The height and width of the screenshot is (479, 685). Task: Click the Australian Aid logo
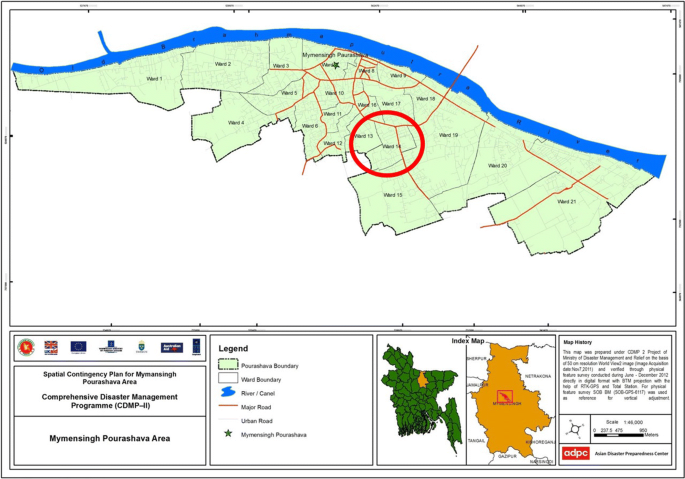169,347
